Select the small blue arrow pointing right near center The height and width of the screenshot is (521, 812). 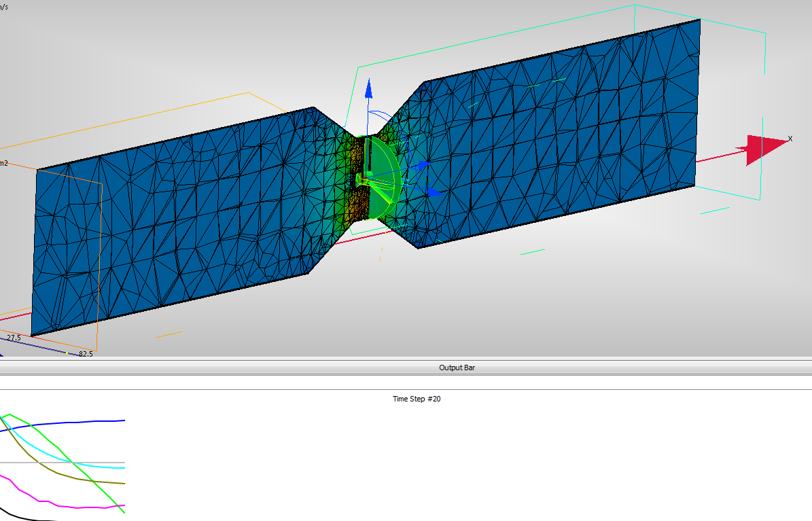425,163
